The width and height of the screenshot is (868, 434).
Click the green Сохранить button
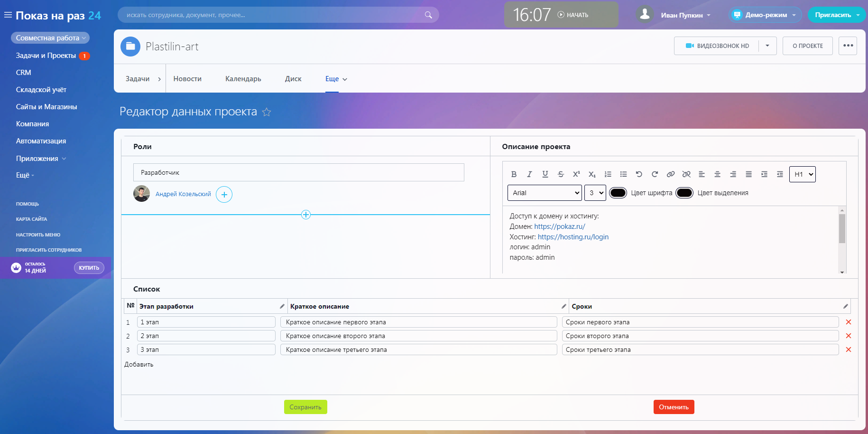(305, 407)
